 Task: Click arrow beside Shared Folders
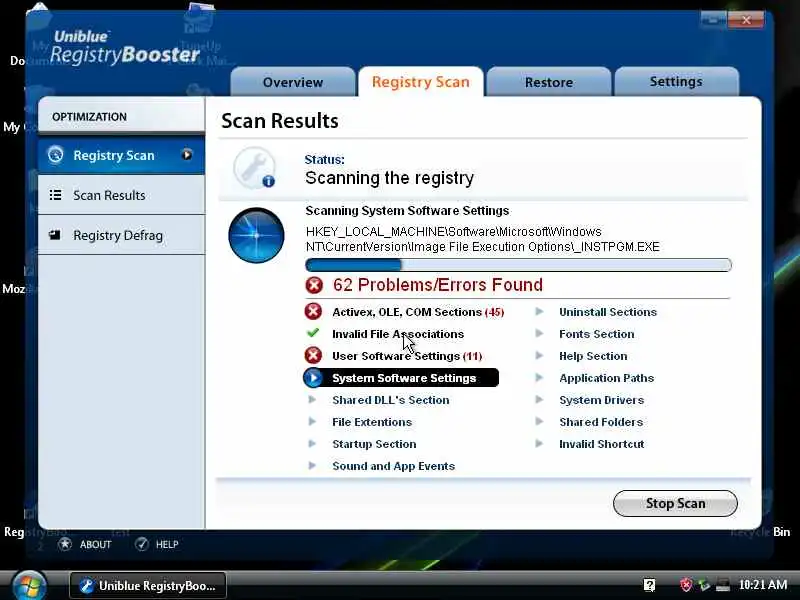click(x=539, y=421)
